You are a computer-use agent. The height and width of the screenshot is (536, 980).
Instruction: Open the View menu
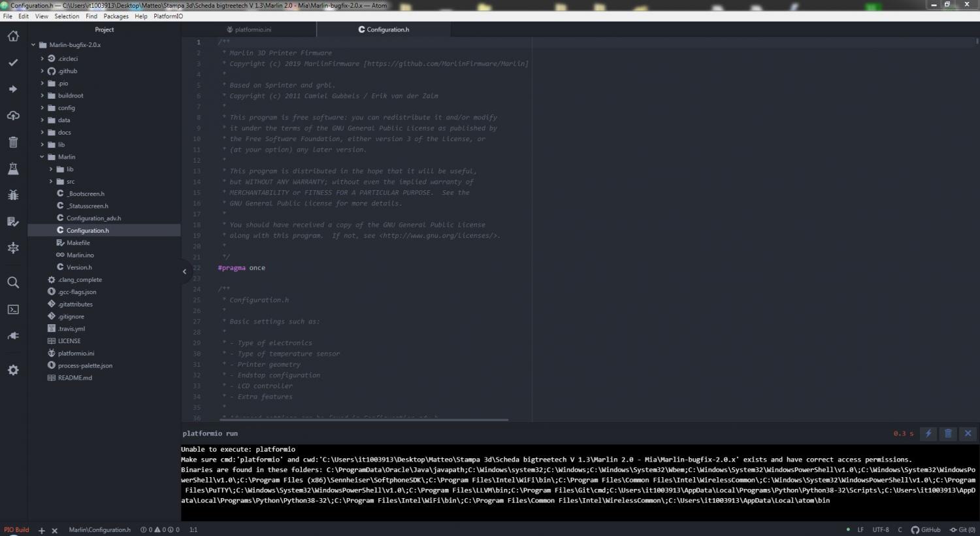[42, 16]
